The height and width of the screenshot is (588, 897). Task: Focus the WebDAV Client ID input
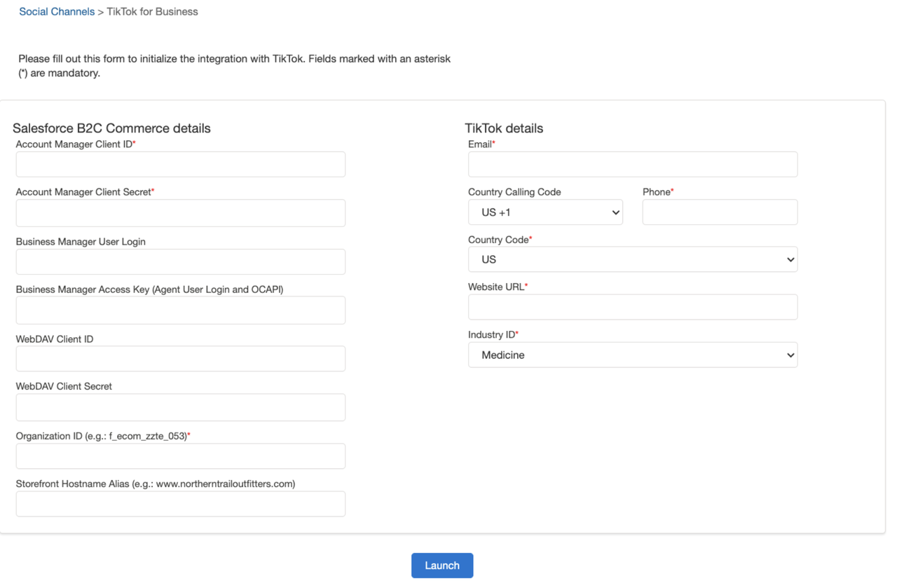pyautogui.click(x=180, y=359)
